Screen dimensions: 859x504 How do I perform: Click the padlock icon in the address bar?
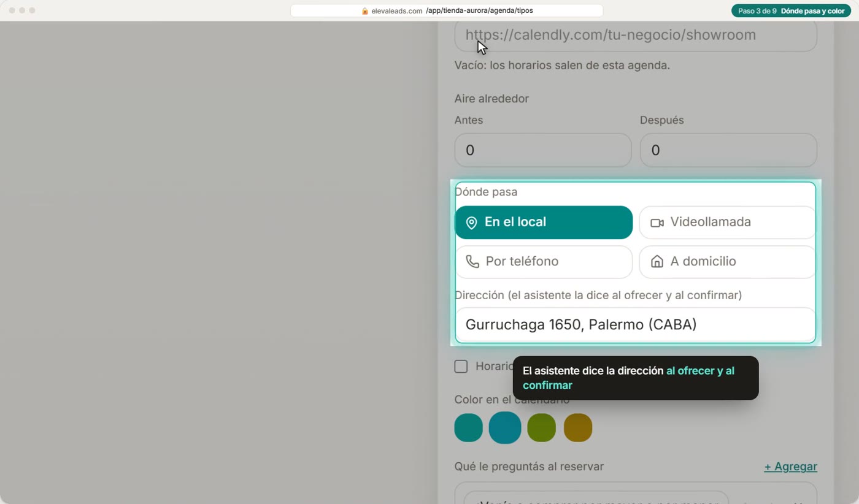point(365,11)
